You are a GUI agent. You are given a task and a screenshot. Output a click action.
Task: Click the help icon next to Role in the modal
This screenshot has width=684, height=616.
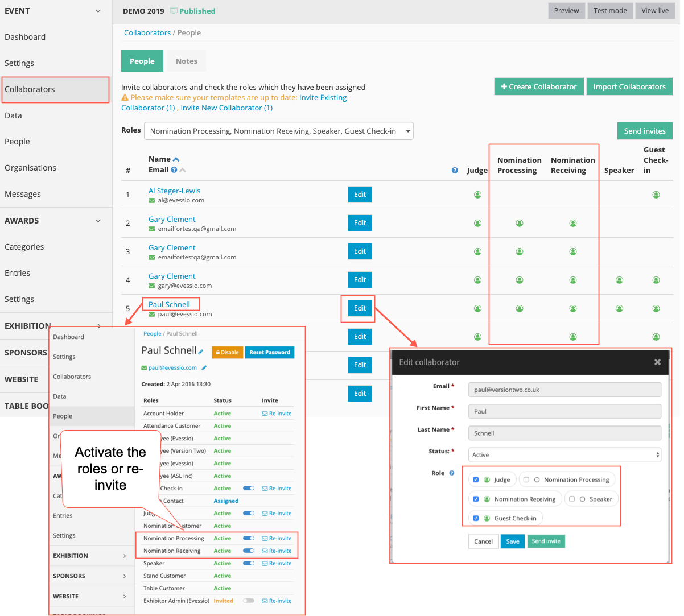(x=452, y=473)
